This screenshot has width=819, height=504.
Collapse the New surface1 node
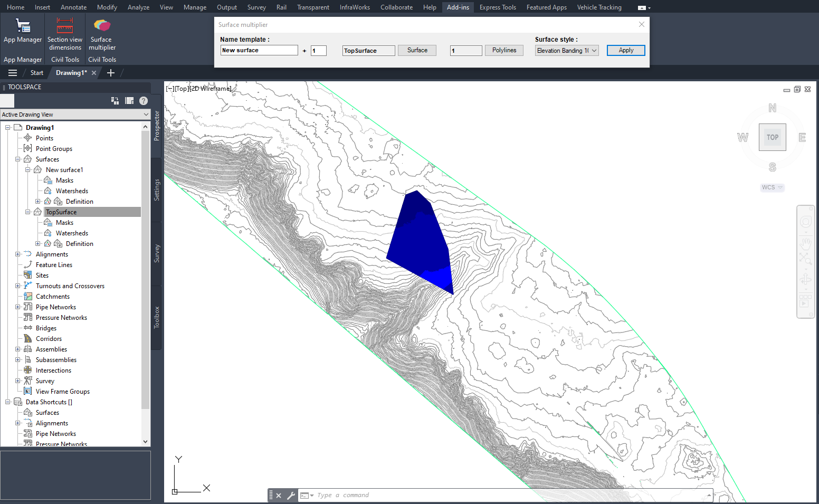point(28,170)
